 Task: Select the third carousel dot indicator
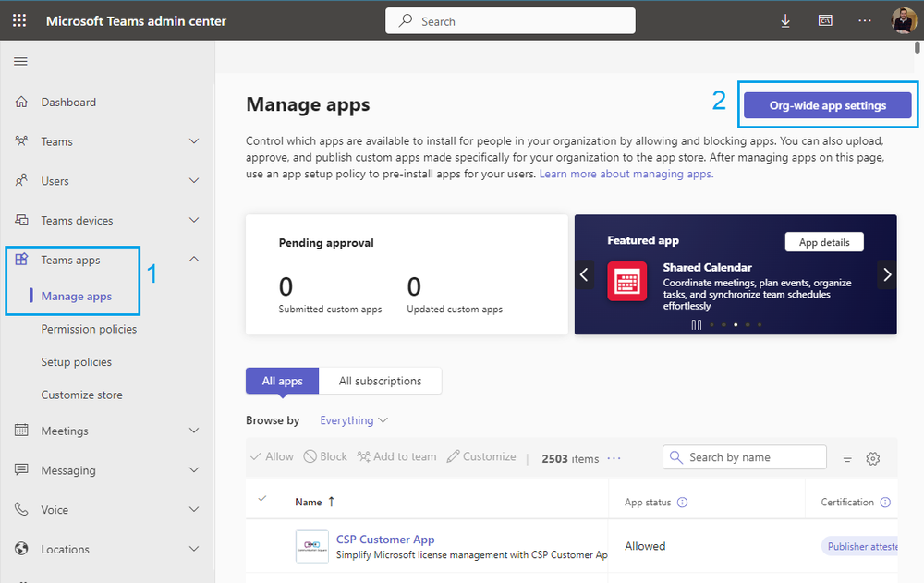[736, 325]
